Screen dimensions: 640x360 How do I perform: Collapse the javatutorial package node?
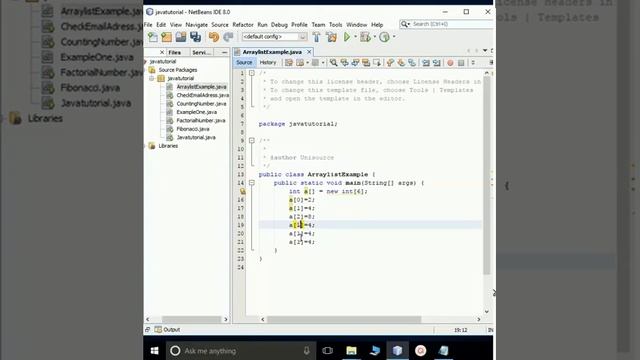tap(151, 78)
